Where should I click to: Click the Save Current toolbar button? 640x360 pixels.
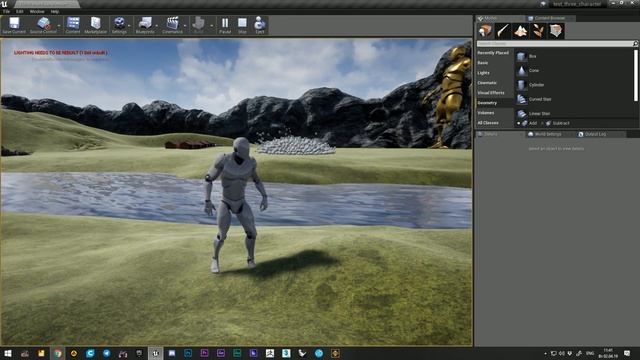[14, 25]
